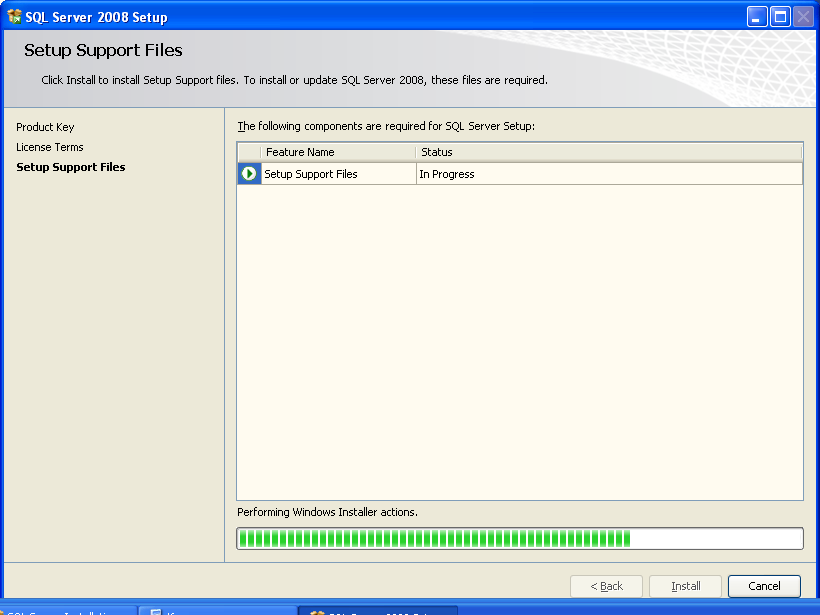The image size is (820, 615).
Task: Minimize the SQL Server 2008 Setup window
Action: point(757,17)
